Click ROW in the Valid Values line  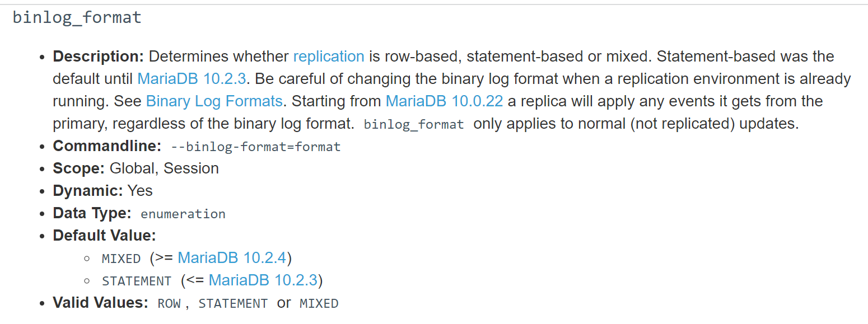pos(169,304)
